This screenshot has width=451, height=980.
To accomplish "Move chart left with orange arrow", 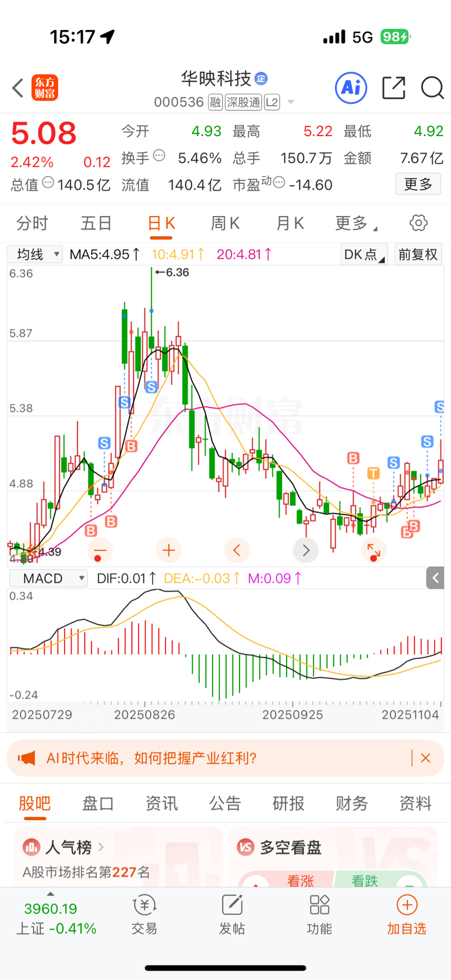I will (237, 550).
